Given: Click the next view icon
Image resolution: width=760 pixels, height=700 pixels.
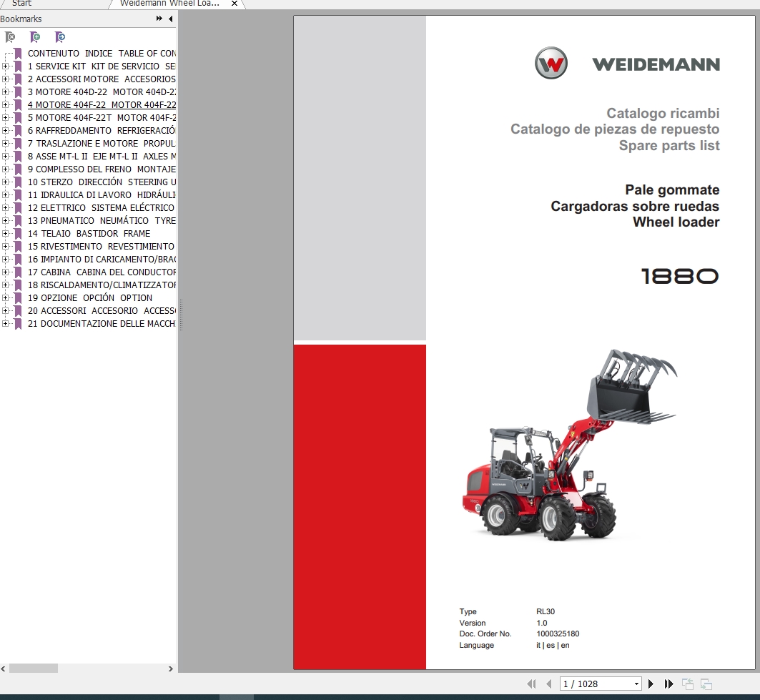Looking at the screenshot, I should [x=706, y=684].
